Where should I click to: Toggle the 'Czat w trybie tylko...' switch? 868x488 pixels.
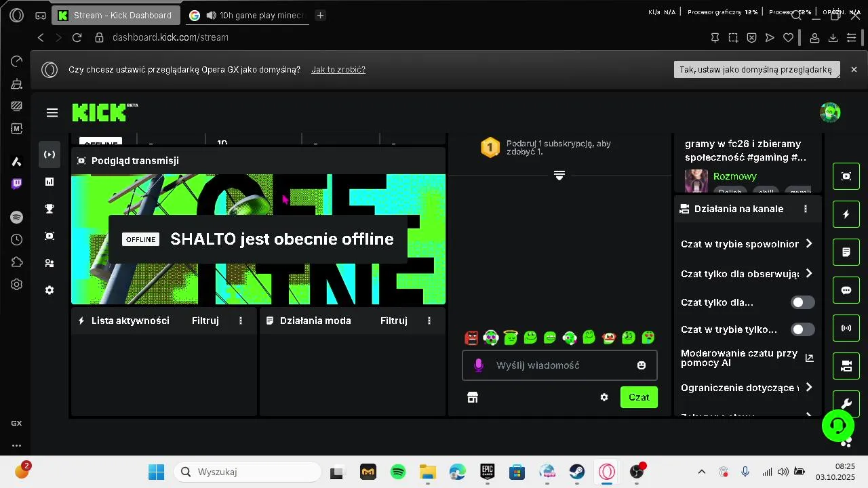click(x=803, y=329)
